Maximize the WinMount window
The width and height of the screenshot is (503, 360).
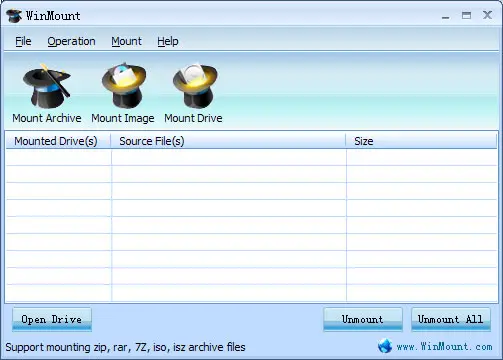point(466,15)
